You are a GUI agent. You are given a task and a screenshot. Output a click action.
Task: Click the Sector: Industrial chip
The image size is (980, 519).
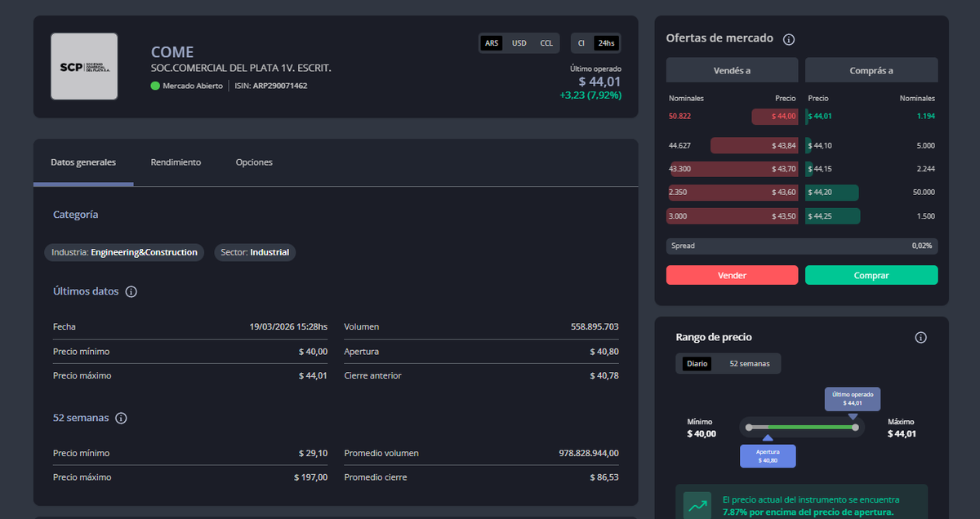tap(255, 253)
